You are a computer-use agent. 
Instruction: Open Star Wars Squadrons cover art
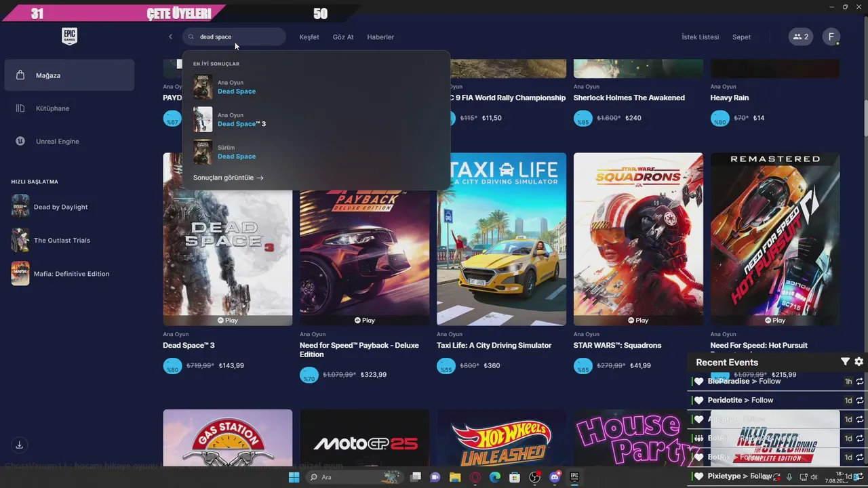(x=638, y=239)
